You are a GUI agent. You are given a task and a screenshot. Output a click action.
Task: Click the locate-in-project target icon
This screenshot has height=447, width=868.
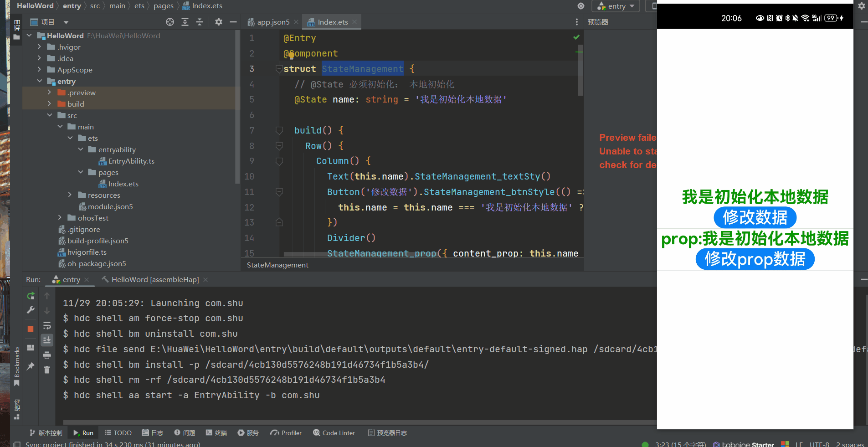tap(170, 22)
